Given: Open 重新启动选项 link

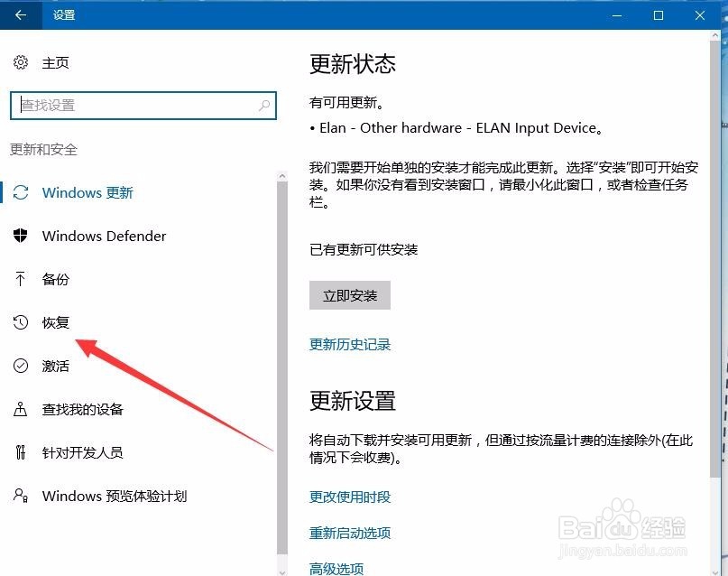Looking at the screenshot, I should pos(350,533).
